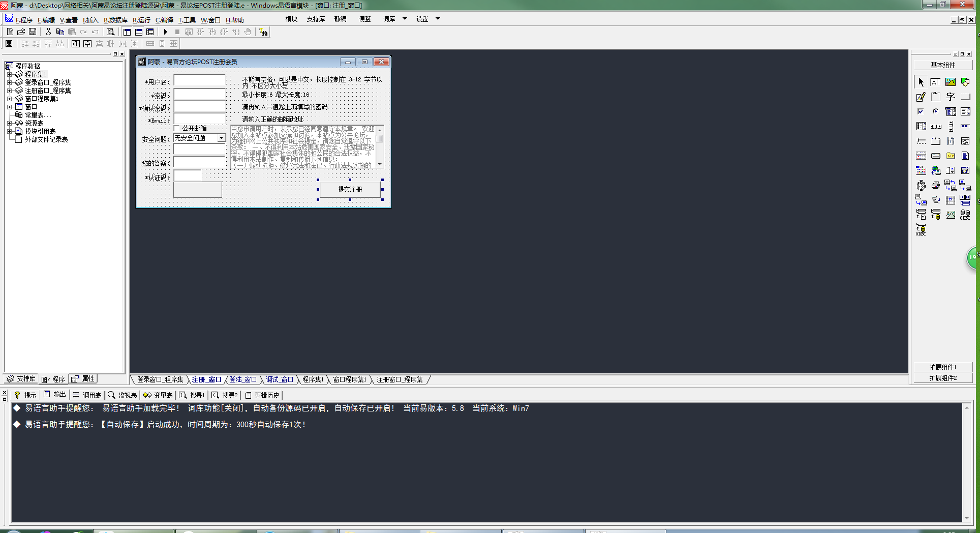980x533 pixels.
Task: Select the Timer stopwatch component
Action: (x=921, y=186)
